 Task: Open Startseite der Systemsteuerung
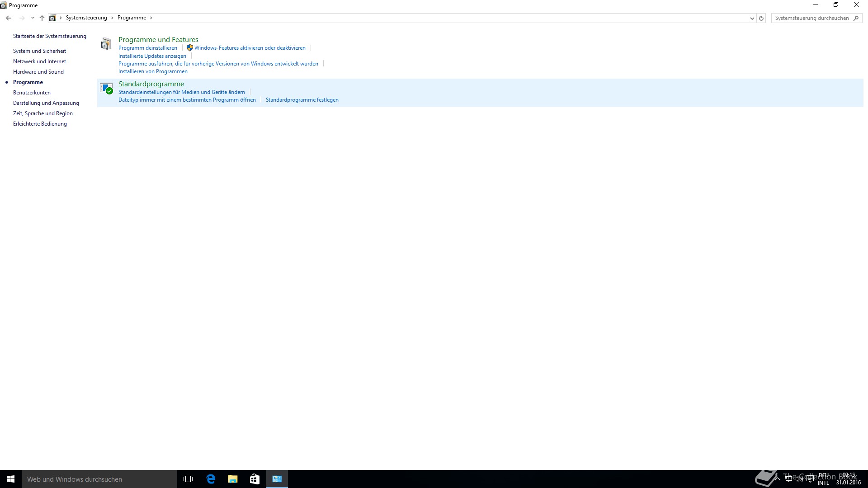click(50, 36)
